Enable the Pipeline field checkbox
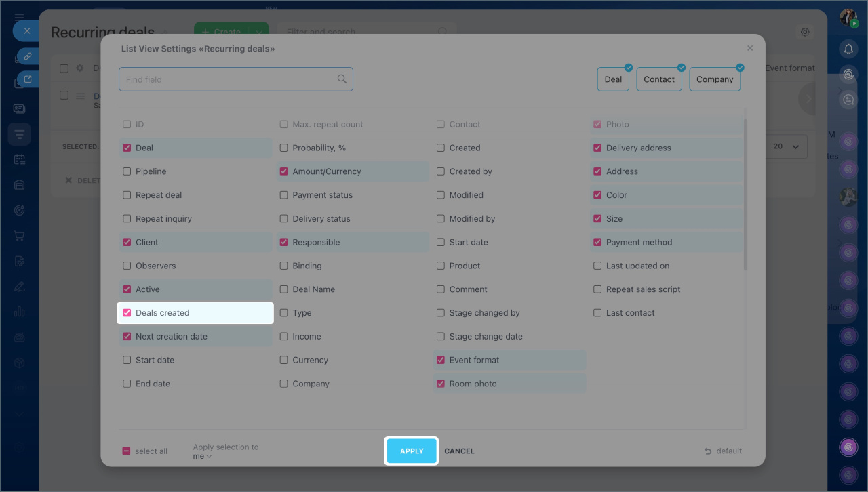This screenshot has width=868, height=492. 127,171
